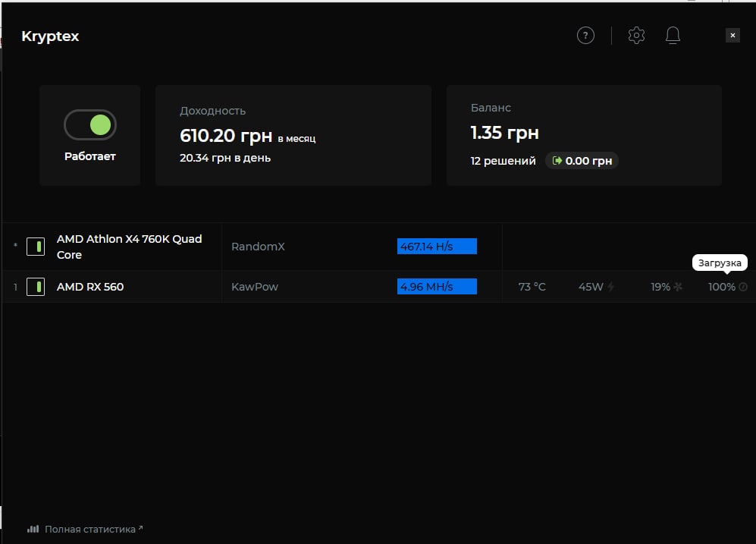Click the KawPow algorithm label
Screen dimensions: 756x544
point(255,287)
